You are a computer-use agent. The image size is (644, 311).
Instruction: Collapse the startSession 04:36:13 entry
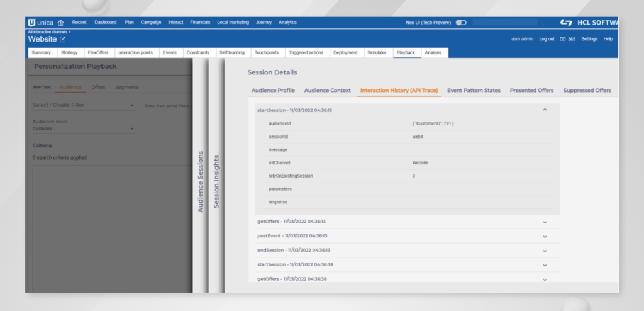click(545, 110)
